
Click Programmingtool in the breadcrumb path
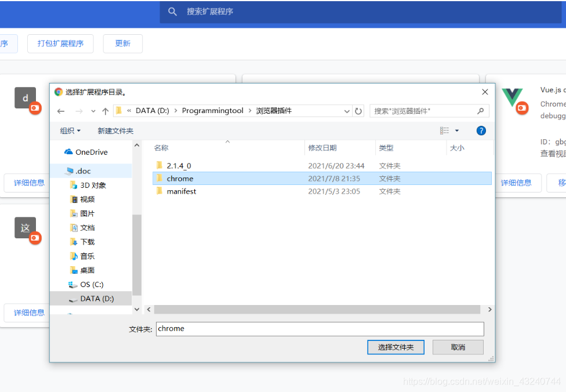(x=213, y=111)
